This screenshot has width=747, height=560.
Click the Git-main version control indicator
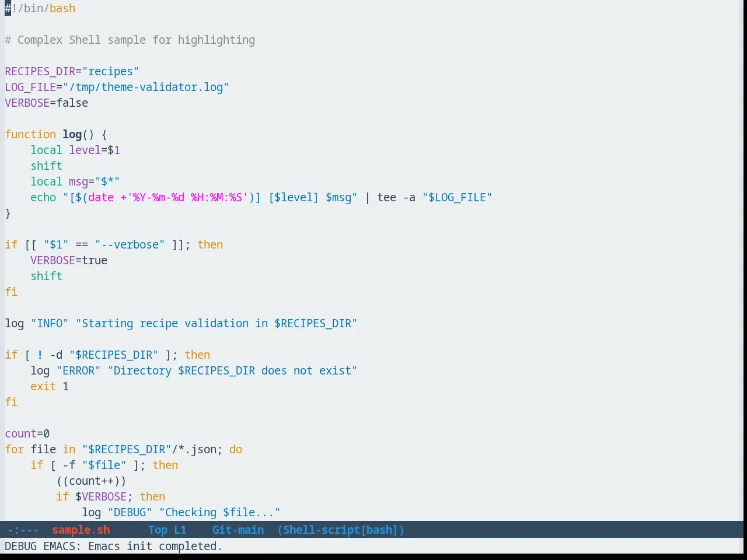238,530
